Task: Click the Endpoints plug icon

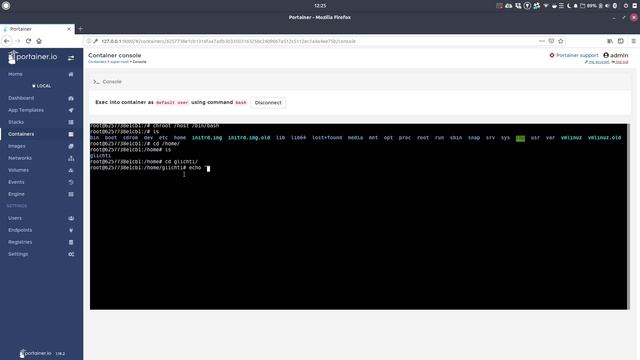Action: point(71,230)
